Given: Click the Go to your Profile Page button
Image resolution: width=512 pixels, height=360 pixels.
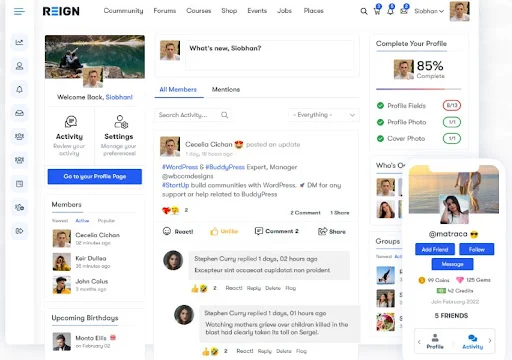Looking at the screenshot, I should click(x=95, y=176).
